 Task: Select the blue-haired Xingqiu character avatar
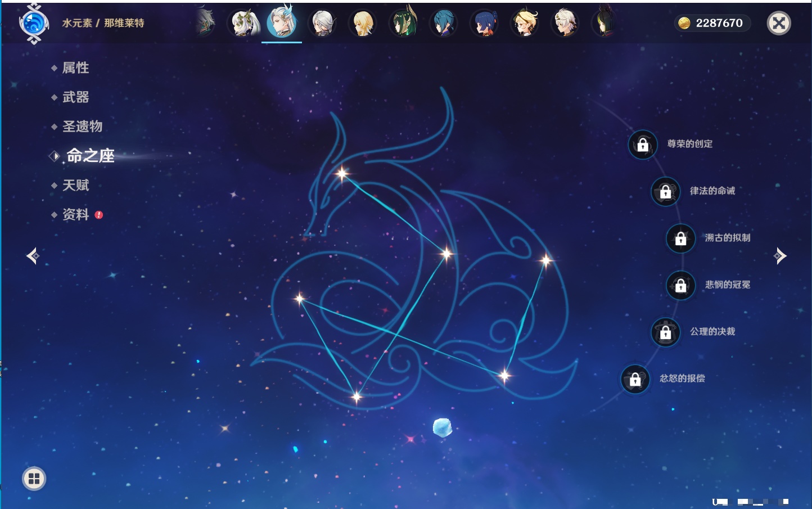click(x=444, y=24)
